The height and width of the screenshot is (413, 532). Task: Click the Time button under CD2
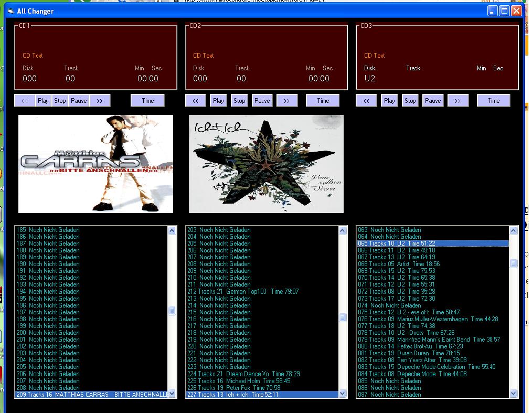(323, 101)
